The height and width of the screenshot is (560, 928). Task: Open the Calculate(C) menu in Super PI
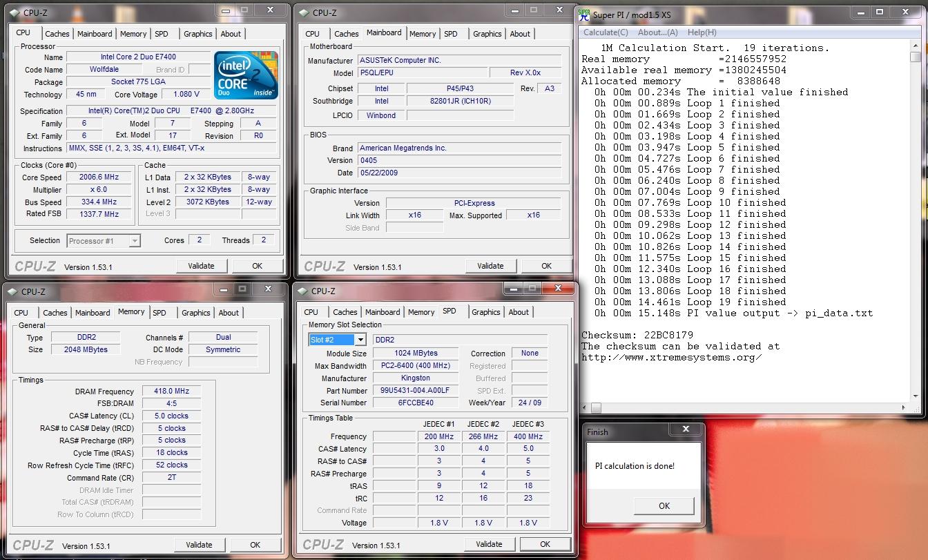point(606,32)
